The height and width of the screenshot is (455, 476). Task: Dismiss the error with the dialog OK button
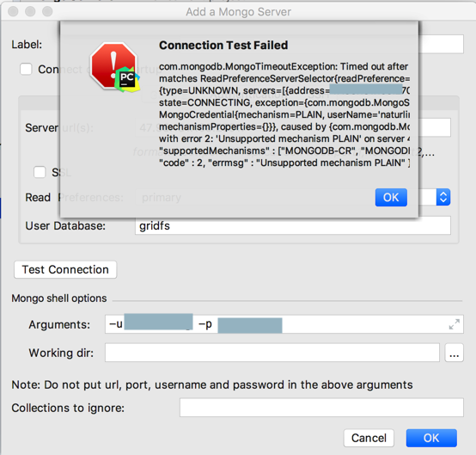click(391, 198)
